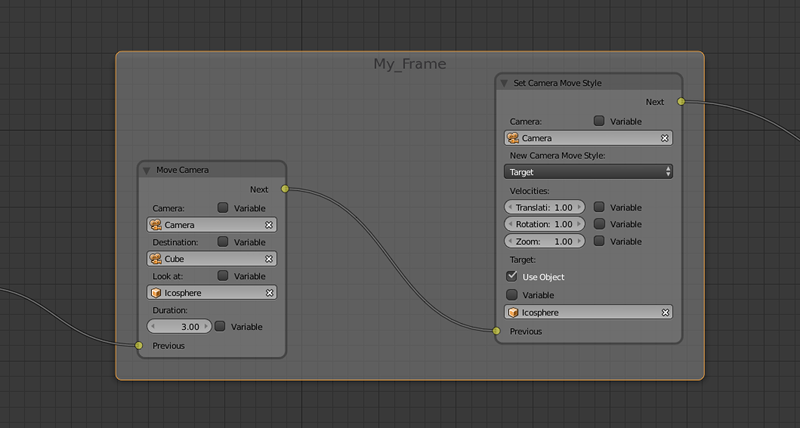Clear the Cube destination object
The image size is (800, 428).
[268, 259]
